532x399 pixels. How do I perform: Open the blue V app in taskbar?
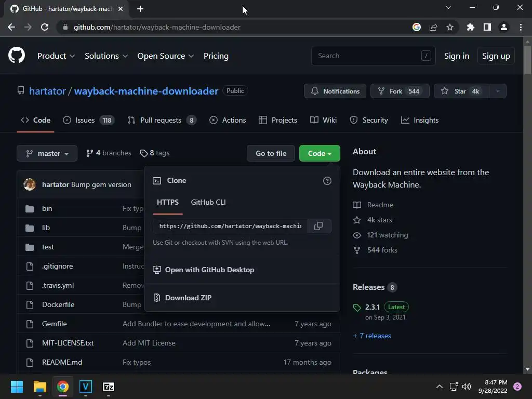point(86,387)
